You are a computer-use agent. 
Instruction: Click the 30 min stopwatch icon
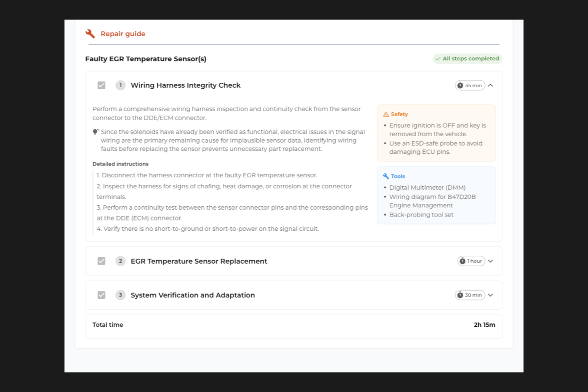click(460, 295)
